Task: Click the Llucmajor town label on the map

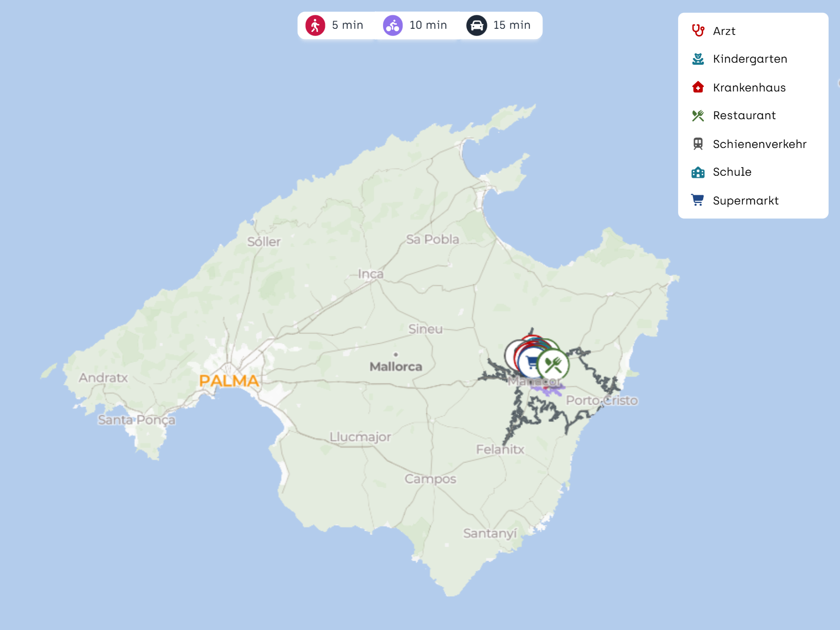Action: (x=360, y=437)
